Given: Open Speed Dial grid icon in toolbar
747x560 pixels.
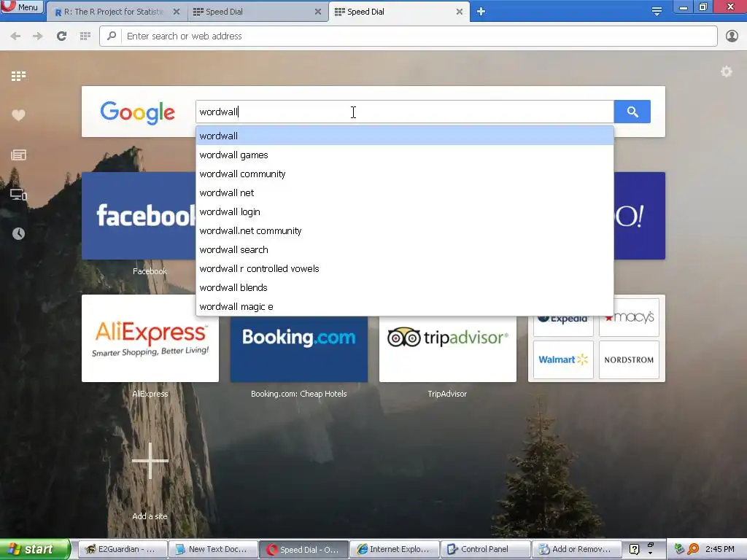Looking at the screenshot, I should 85,36.
